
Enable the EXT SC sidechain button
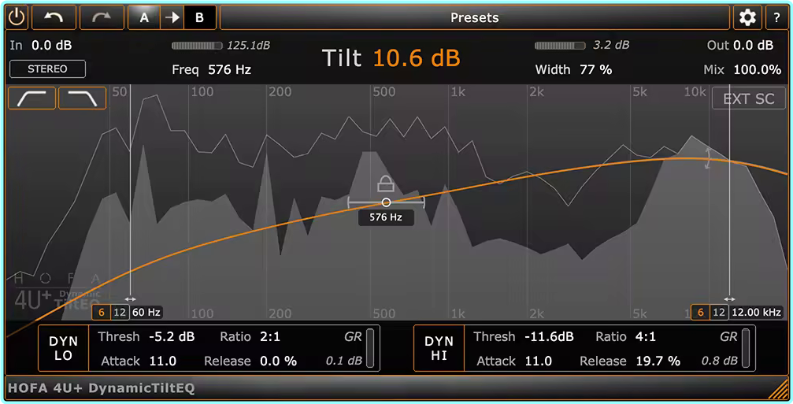[x=748, y=99]
